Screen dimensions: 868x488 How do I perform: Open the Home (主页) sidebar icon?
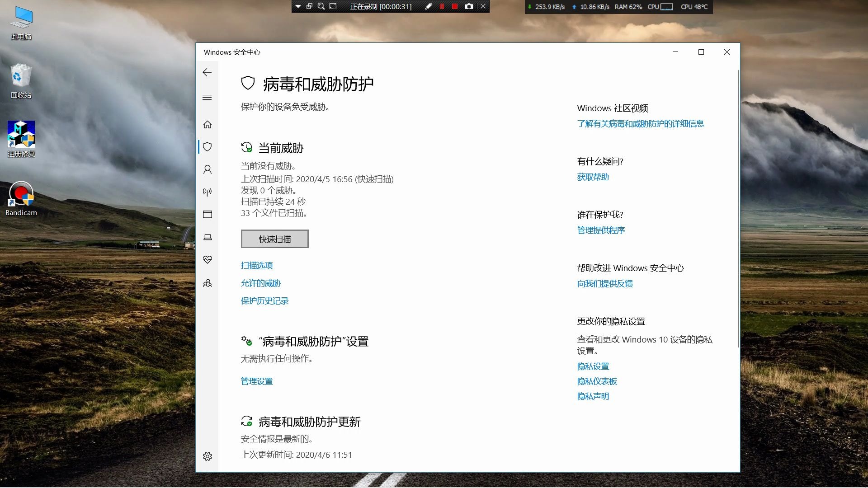[208, 124]
